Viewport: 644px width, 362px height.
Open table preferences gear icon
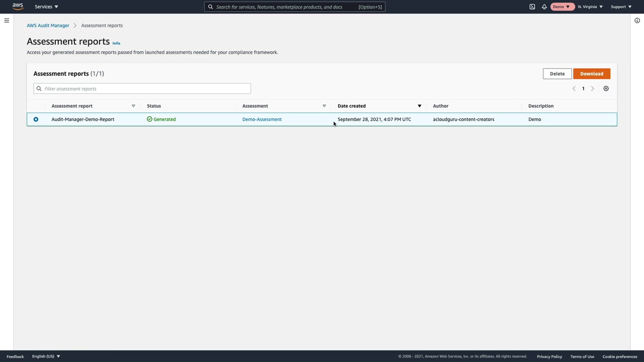[606, 88]
